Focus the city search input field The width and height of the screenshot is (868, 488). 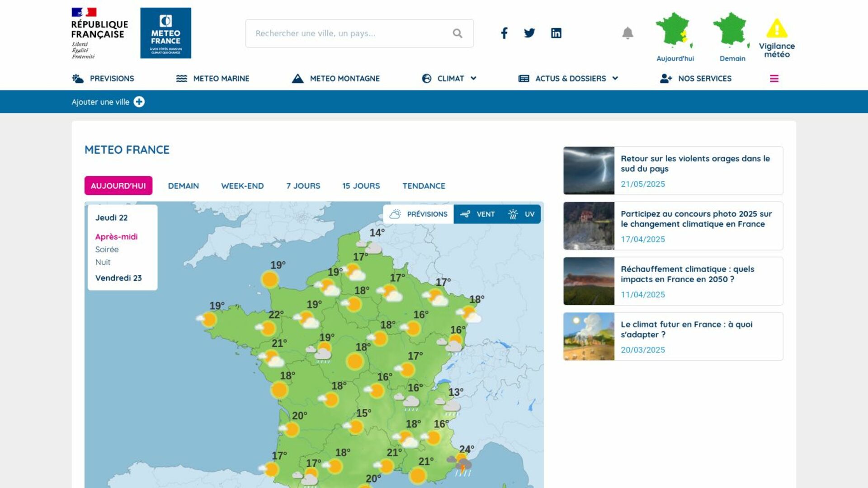[359, 33]
